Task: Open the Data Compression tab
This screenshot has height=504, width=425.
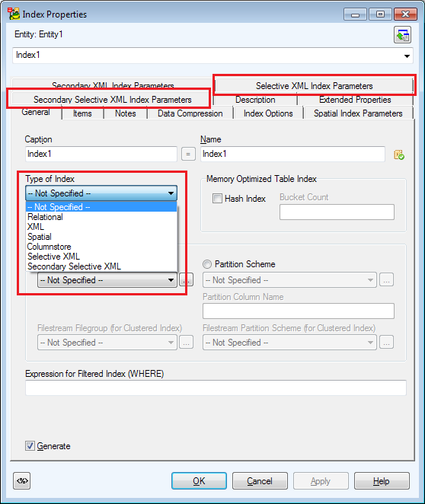Action: pyautogui.click(x=190, y=113)
